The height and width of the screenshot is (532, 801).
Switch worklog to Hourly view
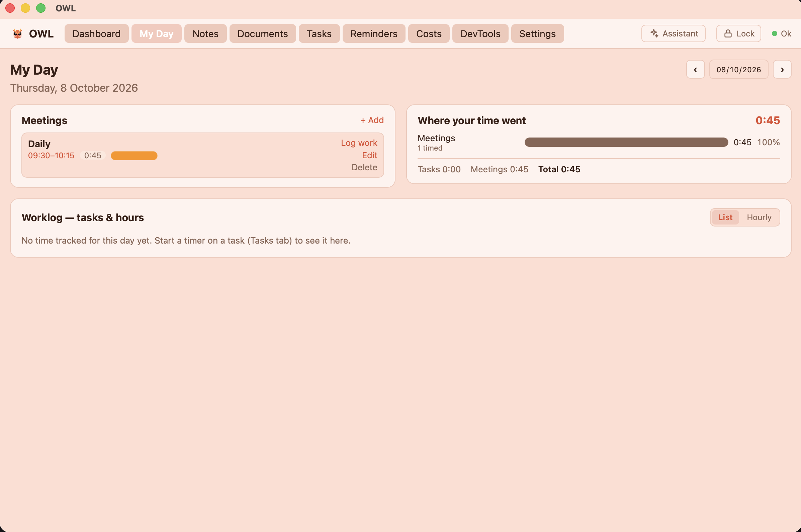759,217
